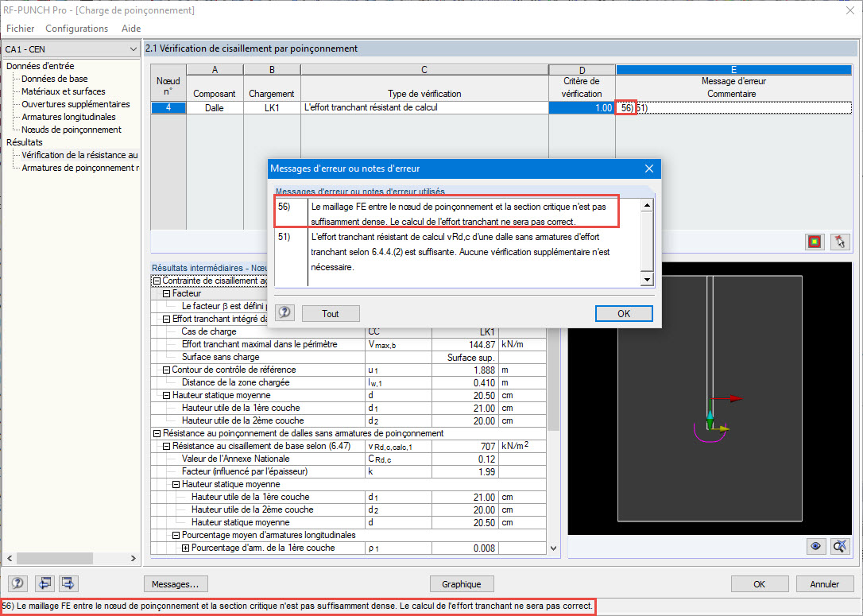Go to the next table with the right-arrow icon
Image resolution: width=863 pixels, height=616 pixels.
[68, 583]
